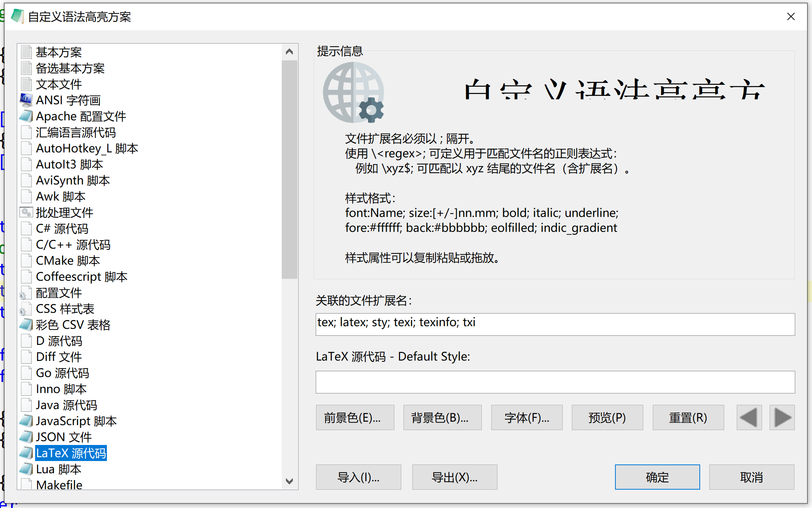Open the 前景色(E) color picker
This screenshot has height=508, width=812.
pos(355,417)
